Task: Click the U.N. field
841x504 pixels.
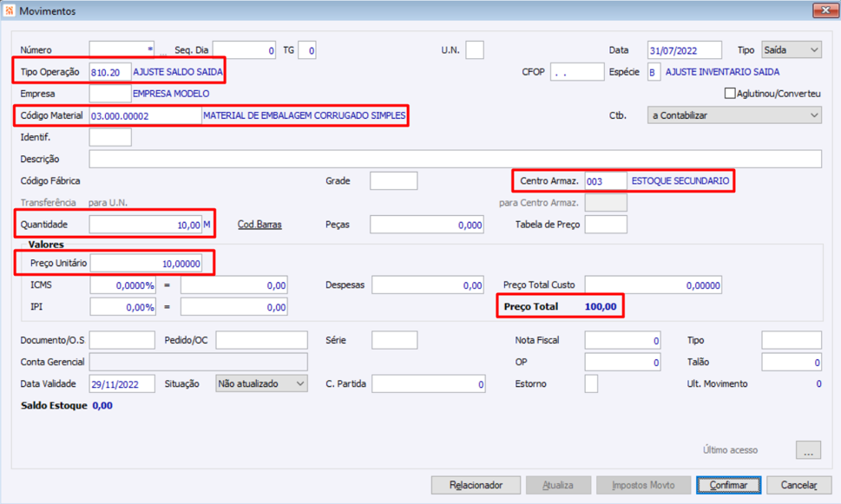Action: (x=475, y=49)
